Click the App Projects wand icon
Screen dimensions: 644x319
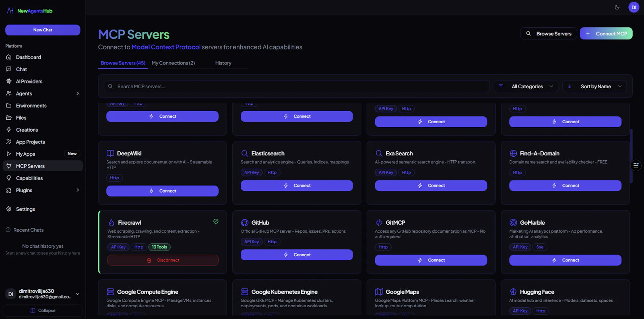(x=9, y=142)
